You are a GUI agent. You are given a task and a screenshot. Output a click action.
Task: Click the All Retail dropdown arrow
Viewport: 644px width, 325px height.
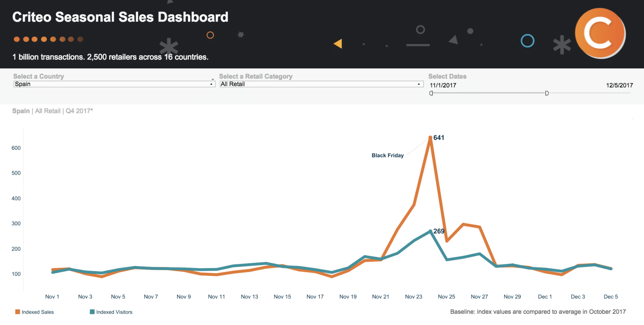[x=419, y=84]
